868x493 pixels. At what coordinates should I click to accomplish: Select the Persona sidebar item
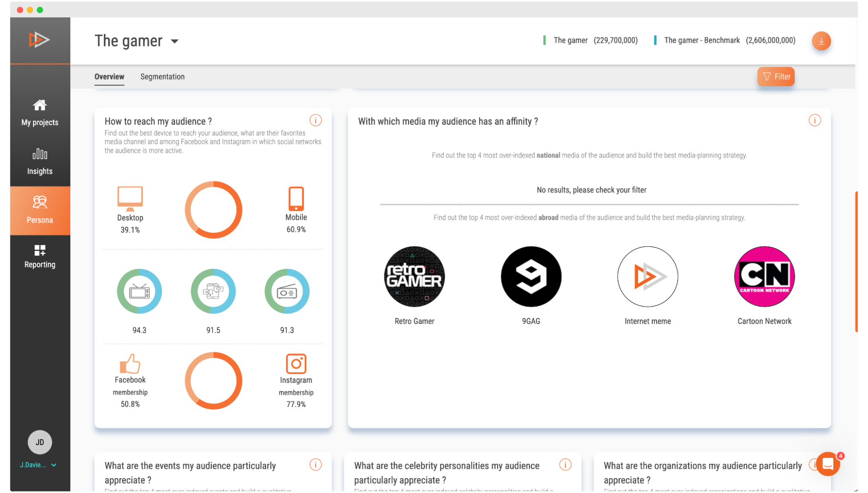[x=40, y=211]
